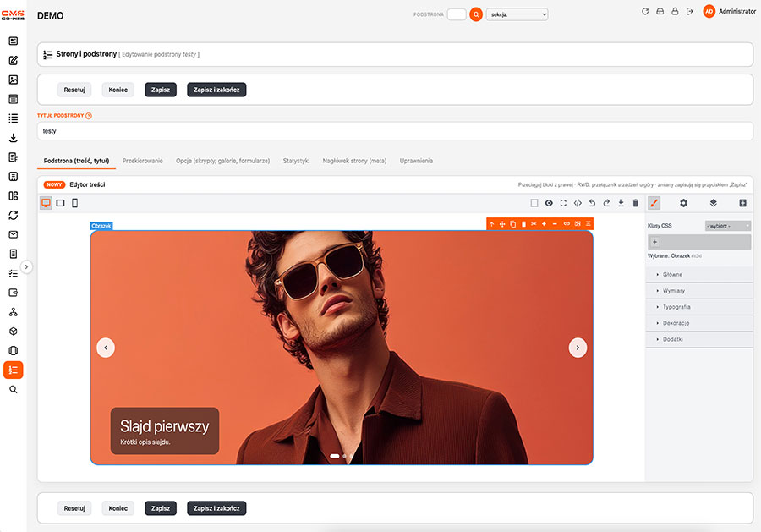Viewport: 761px width, 532px height.
Task: Click the top Zapisz button
Action: point(161,90)
